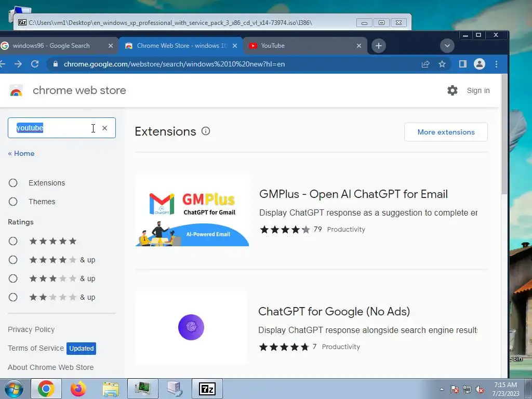532x399 pixels.
Task: Open ChatGPT for Google (No Ads) title
Action: tap(334, 312)
